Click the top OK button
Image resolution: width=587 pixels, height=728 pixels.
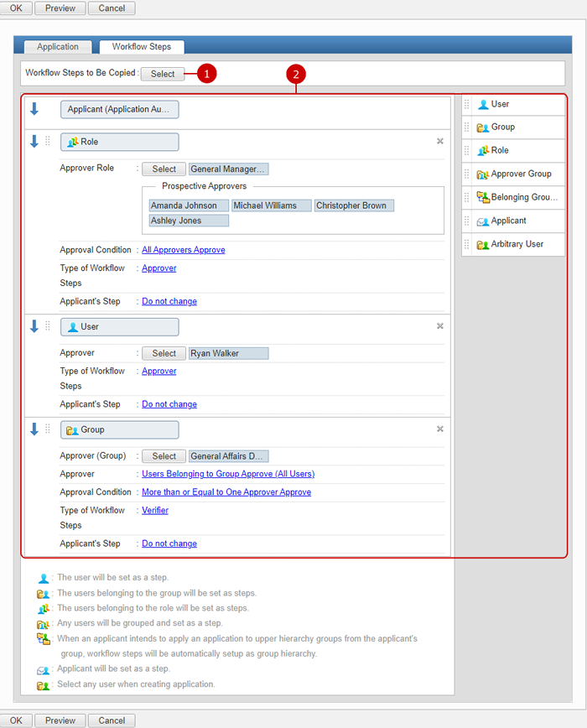click(x=16, y=8)
